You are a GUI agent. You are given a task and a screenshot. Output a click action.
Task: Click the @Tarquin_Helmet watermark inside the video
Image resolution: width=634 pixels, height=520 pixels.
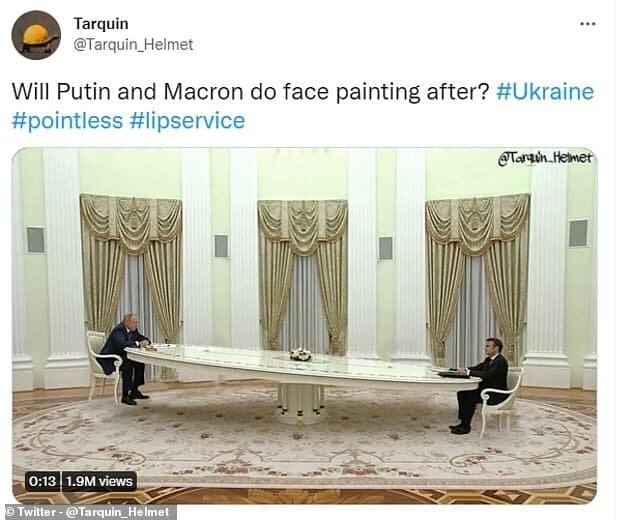point(545,158)
